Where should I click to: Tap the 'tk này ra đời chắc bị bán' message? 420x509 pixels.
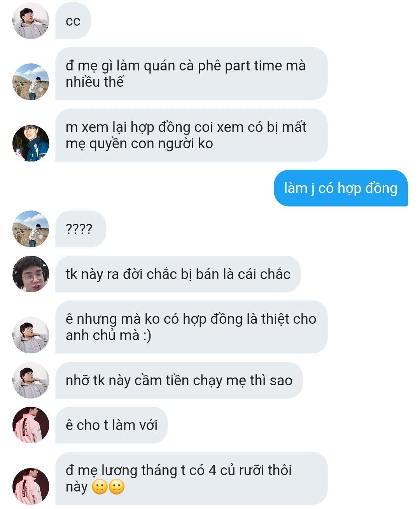(x=178, y=274)
